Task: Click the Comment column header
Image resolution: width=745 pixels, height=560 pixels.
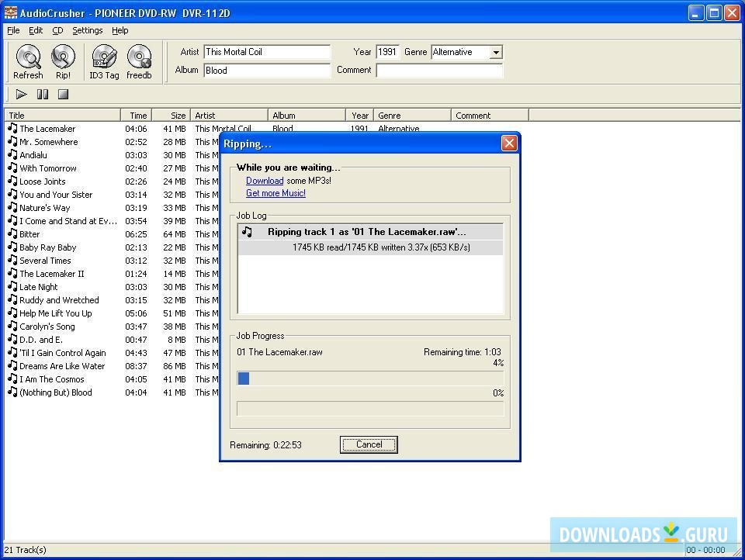Action: click(490, 116)
